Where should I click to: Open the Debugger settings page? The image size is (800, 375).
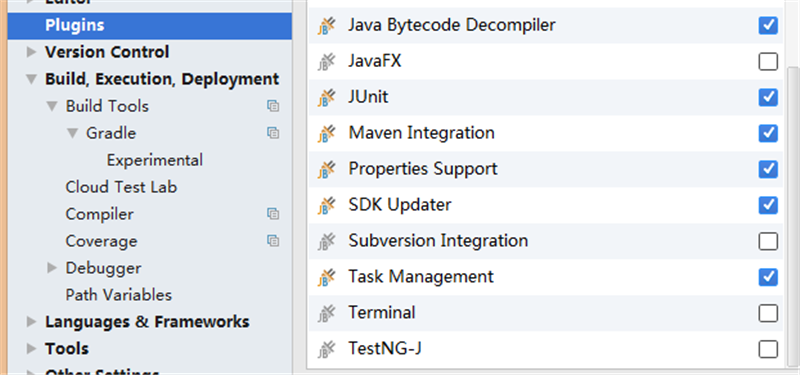pyautogui.click(x=103, y=268)
